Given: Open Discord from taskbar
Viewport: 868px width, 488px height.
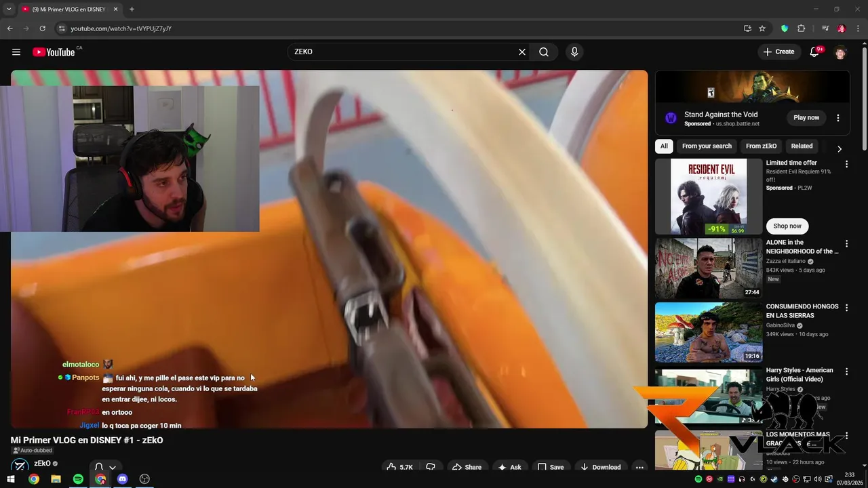Looking at the screenshot, I should coord(122,479).
